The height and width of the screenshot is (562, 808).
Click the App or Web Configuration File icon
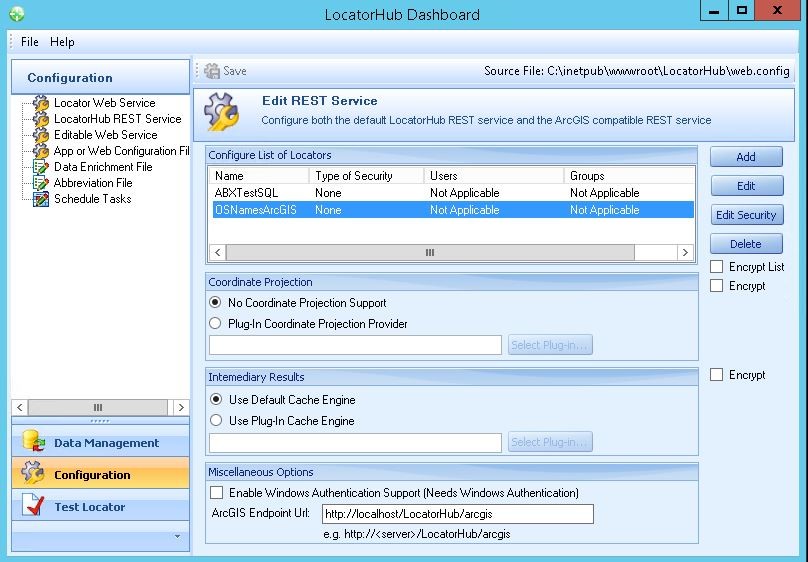41,151
